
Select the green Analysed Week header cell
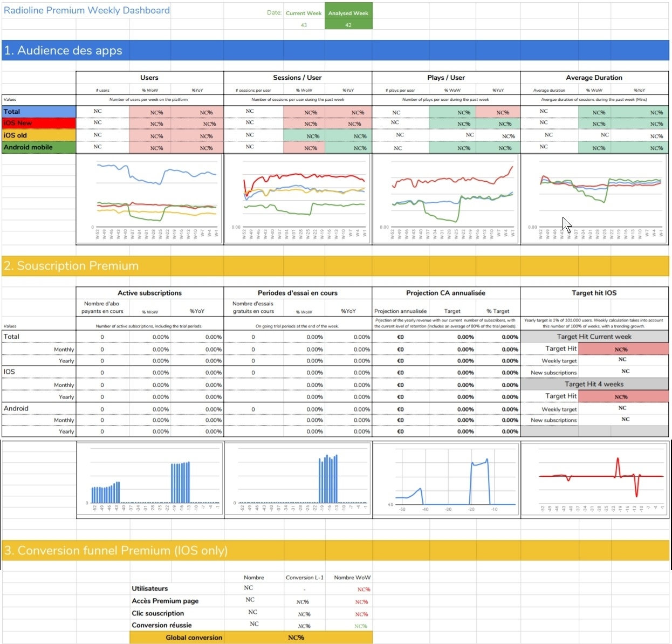pos(348,13)
